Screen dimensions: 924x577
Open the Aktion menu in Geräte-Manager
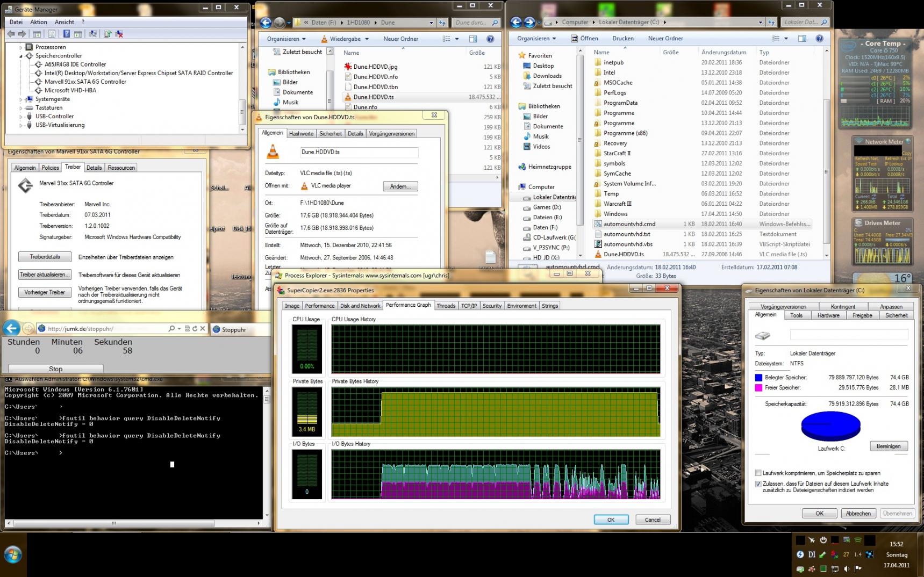[x=38, y=22]
